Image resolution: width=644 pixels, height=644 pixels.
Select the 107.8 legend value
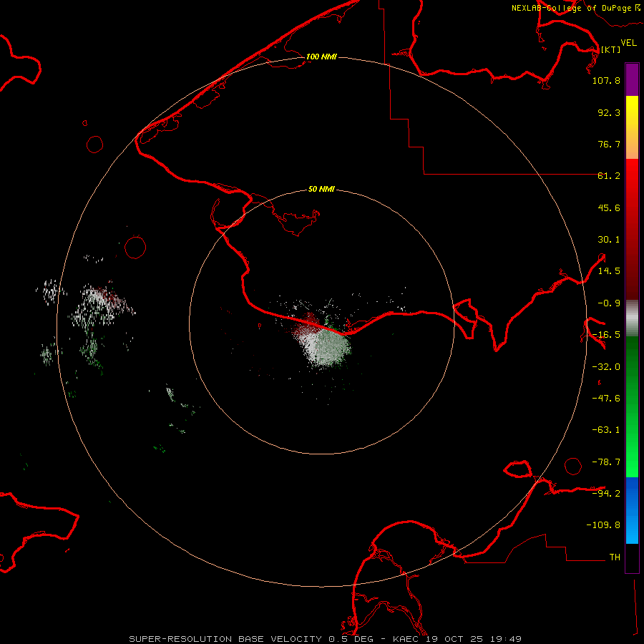606,80
